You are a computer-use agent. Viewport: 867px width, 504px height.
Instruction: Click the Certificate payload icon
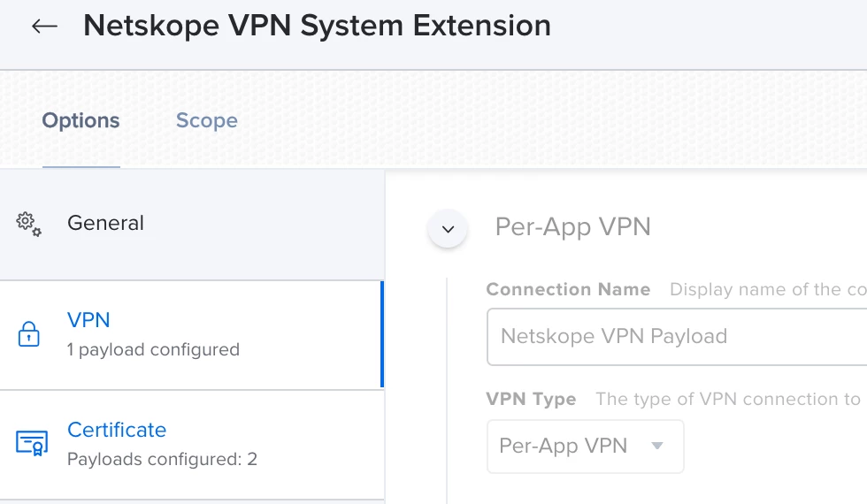(32, 443)
